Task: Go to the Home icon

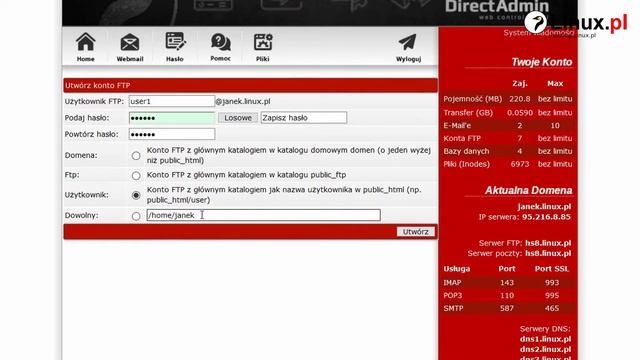Action: pos(86,42)
